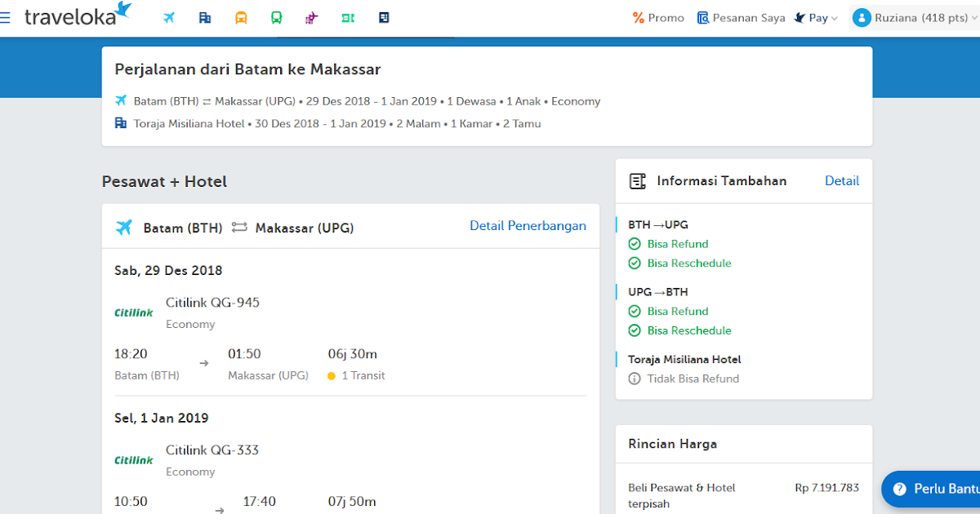Click the Pesanan Saya document icon
Viewport: 980px width, 514px height.
[703, 18]
